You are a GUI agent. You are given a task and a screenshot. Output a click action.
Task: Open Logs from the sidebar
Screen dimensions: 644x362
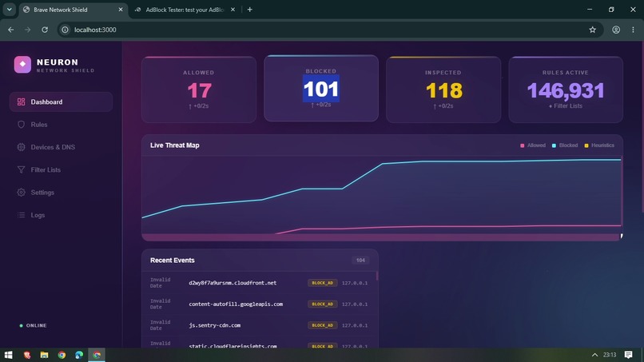click(x=61, y=215)
